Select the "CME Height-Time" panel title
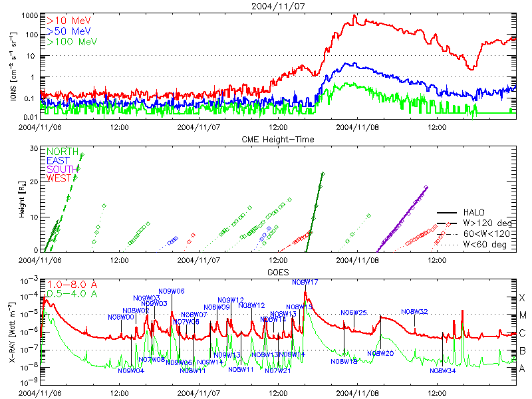 (278, 140)
